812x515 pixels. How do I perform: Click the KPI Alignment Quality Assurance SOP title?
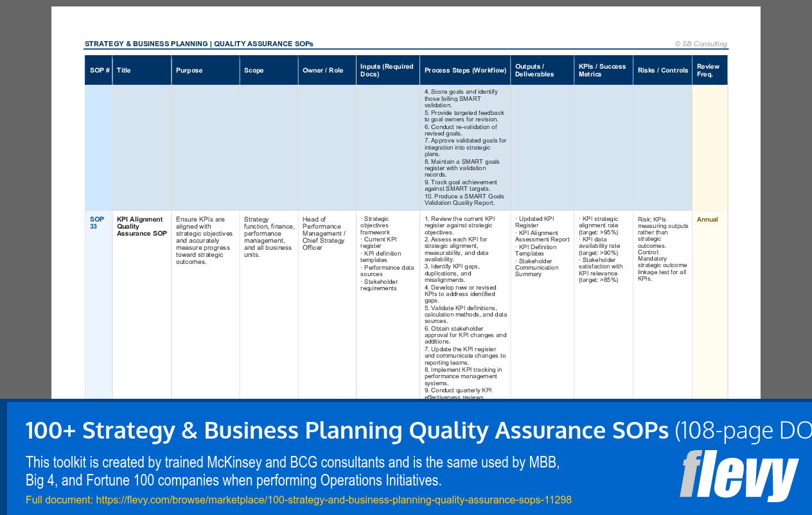(x=141, y=226)
